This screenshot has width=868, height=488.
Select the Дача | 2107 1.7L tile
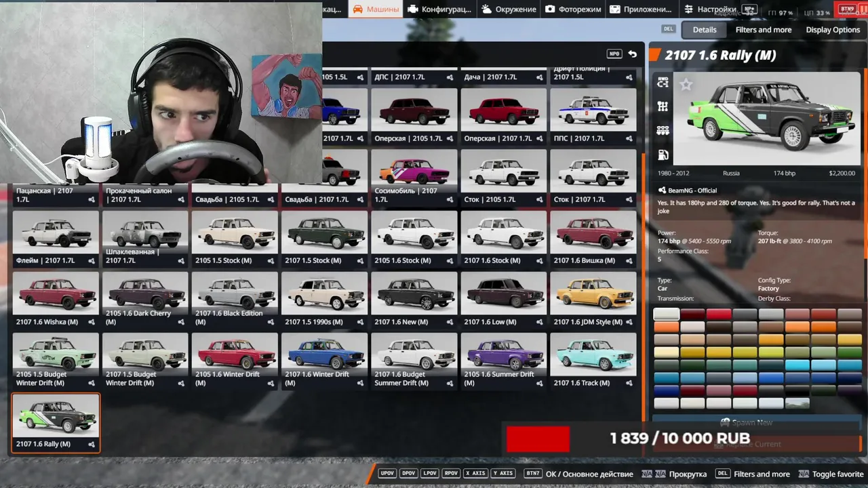[503, 76]
